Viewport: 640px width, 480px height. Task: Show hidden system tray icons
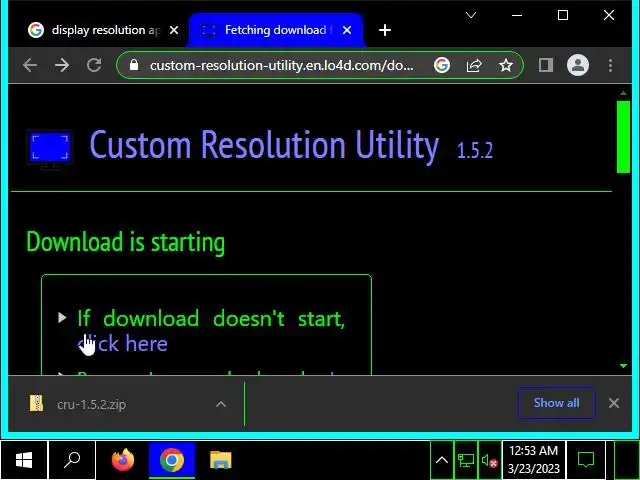(x=442, y=460)
